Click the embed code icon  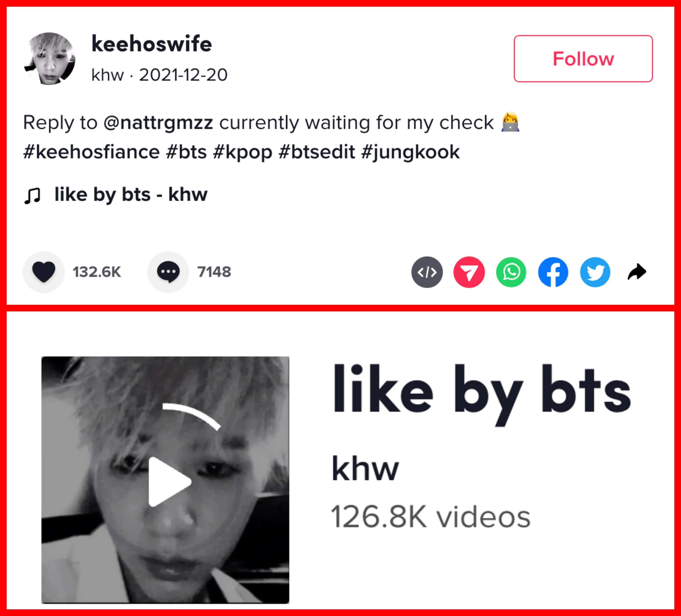[x=427, y=272]
